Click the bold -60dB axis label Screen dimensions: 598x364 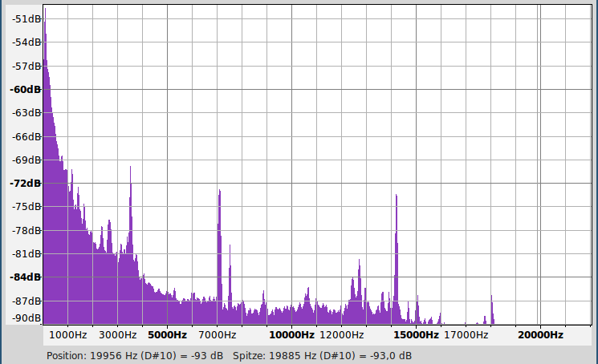25,90
